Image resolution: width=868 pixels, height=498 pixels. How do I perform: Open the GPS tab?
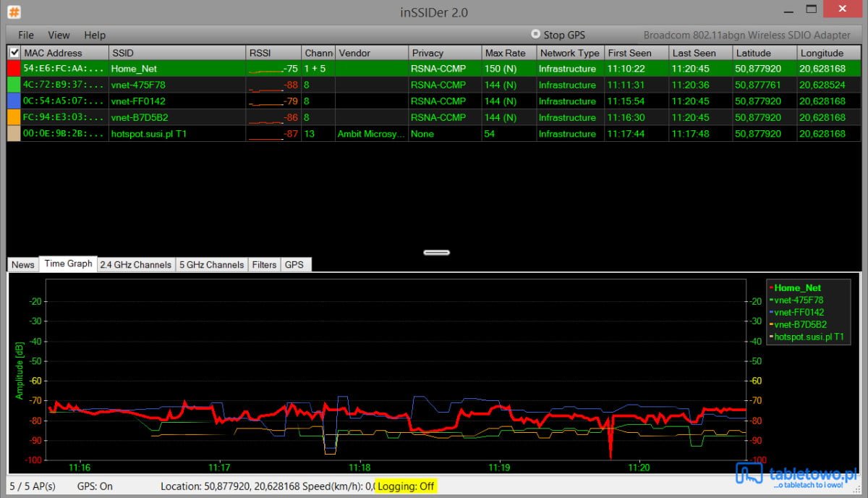294,265
